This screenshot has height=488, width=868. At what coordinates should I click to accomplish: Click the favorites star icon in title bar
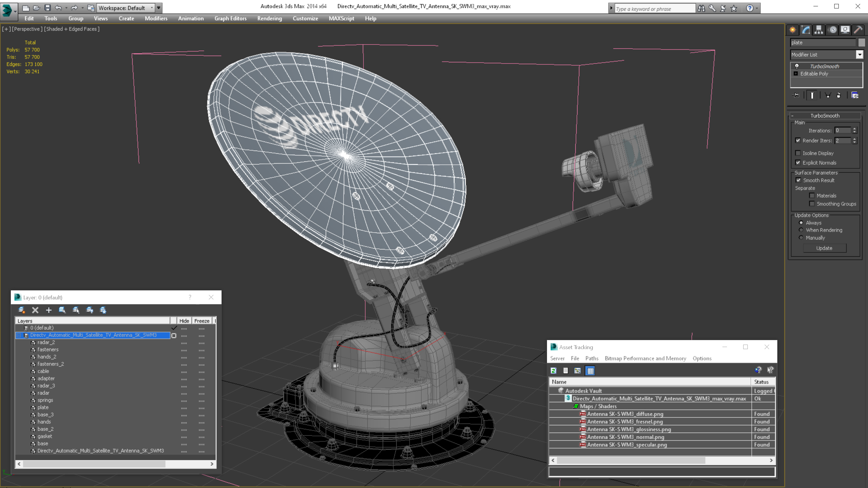click(x=734, y=8)
